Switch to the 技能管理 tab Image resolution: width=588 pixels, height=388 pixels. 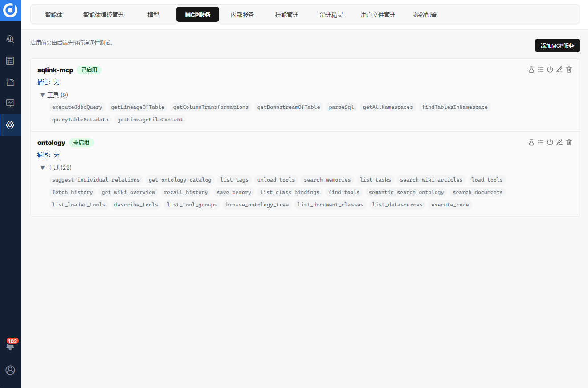[x=287, y=15]
